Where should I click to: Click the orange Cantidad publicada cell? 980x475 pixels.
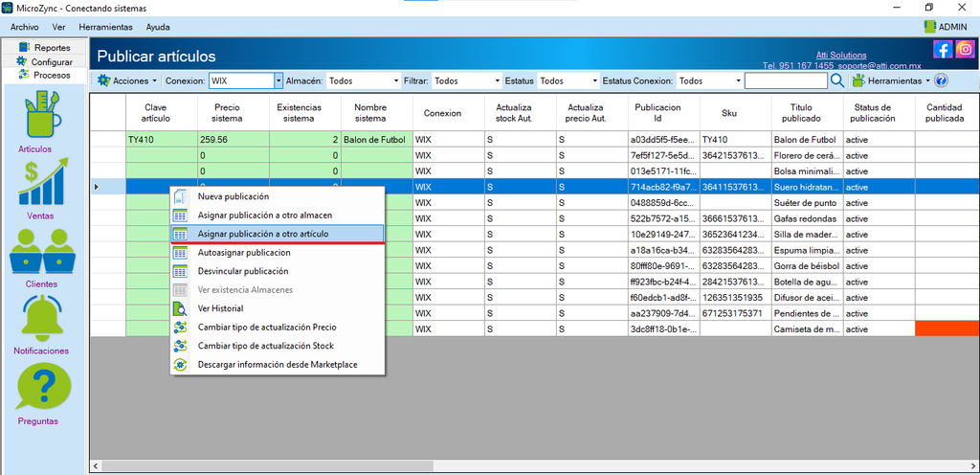pos(947,328)
